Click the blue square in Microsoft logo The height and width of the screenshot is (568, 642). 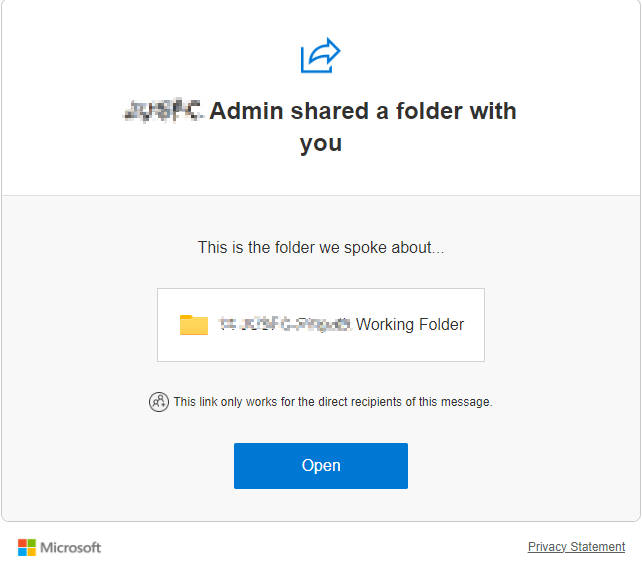[22, 552]
